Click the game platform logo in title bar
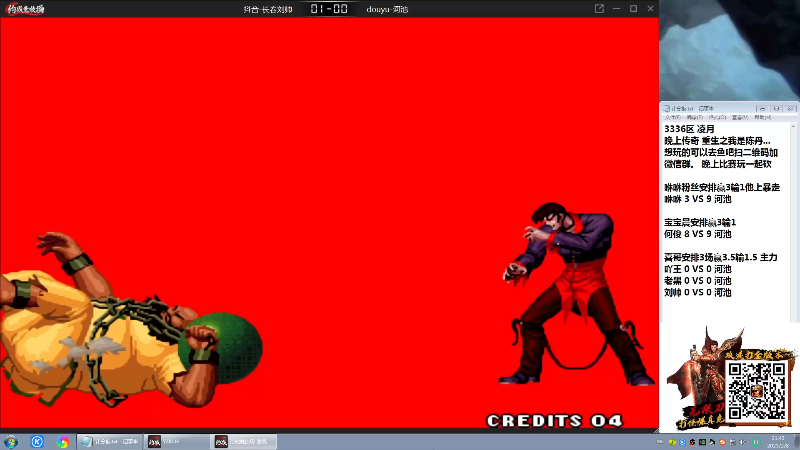 coord(25,9)
